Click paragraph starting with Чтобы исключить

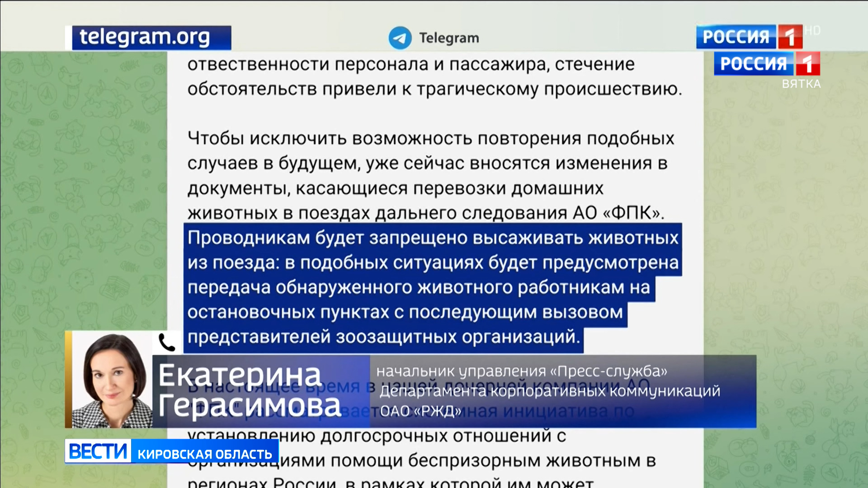(x=430, y=138)
